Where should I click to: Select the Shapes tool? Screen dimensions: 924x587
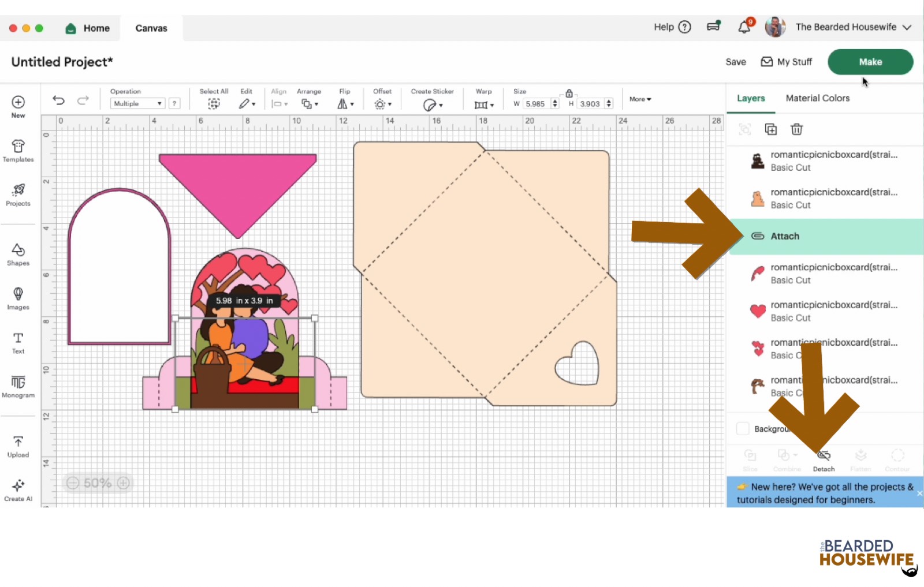click(x=18, y=254)
